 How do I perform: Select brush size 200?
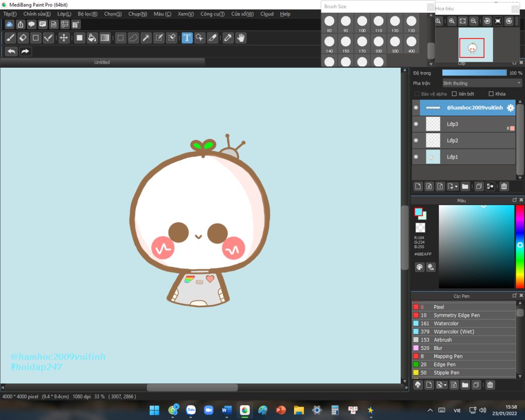[x=378, y=44]
